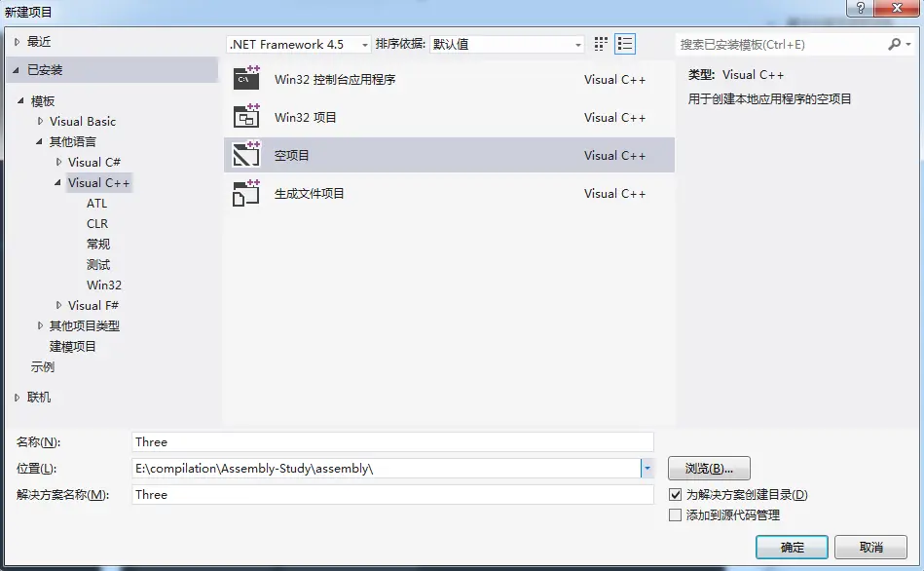Click 浏览(B)... button
Image resolution: width=924 pixels, height=571 pixels.
pyautogui.click(x=709, y=469)
